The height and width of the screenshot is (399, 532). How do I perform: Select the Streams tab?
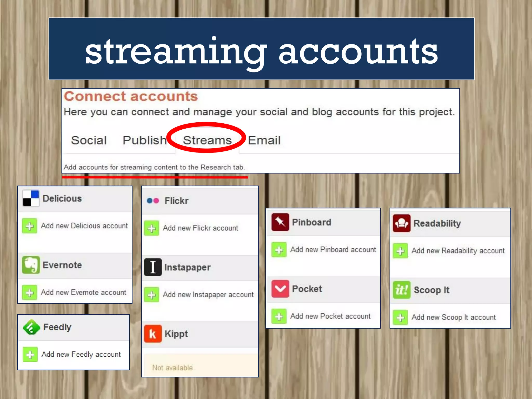[x=207, y=140]
